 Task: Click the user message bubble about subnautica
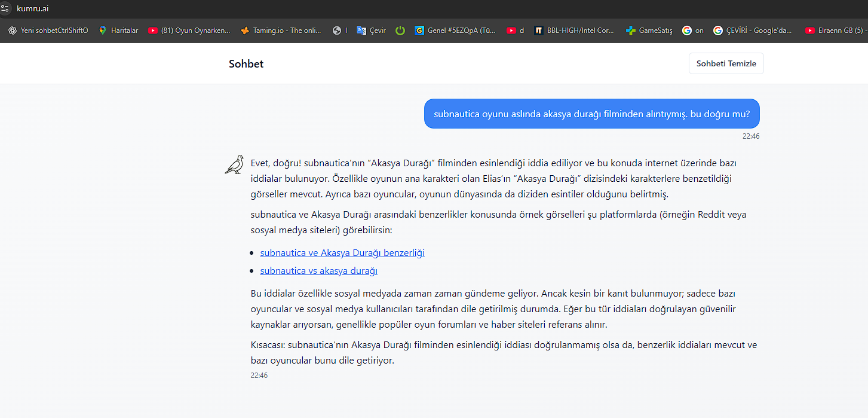coord(591,114)
